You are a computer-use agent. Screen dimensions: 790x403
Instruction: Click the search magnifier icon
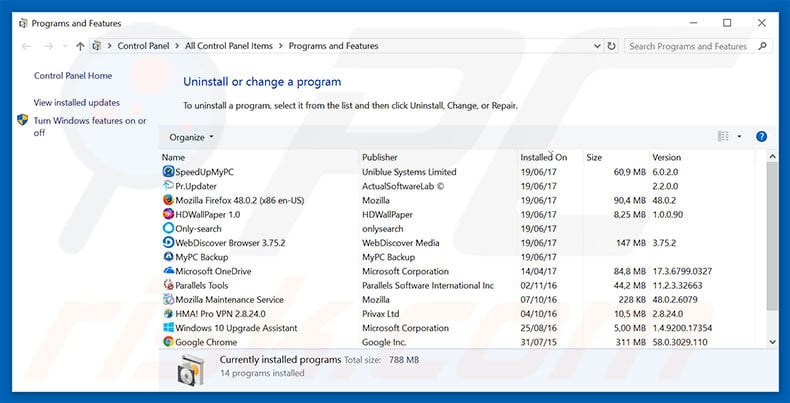click(762, 46)
